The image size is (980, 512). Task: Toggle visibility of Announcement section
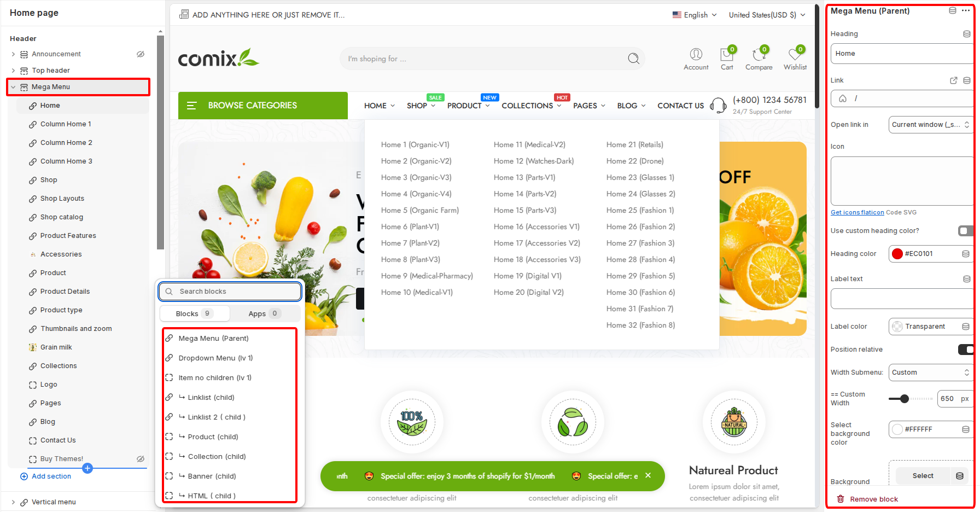click(x=141, y=54)
